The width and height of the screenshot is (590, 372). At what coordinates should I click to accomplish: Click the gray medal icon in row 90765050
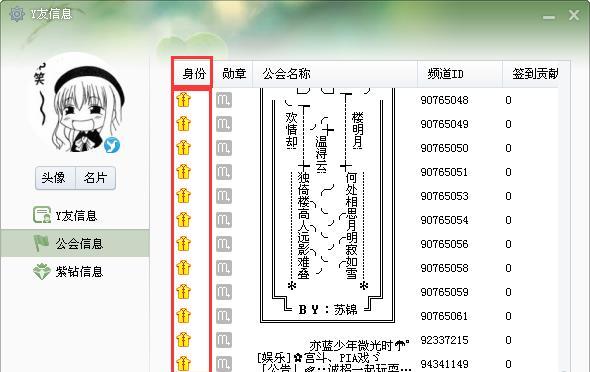click(224, 148)
